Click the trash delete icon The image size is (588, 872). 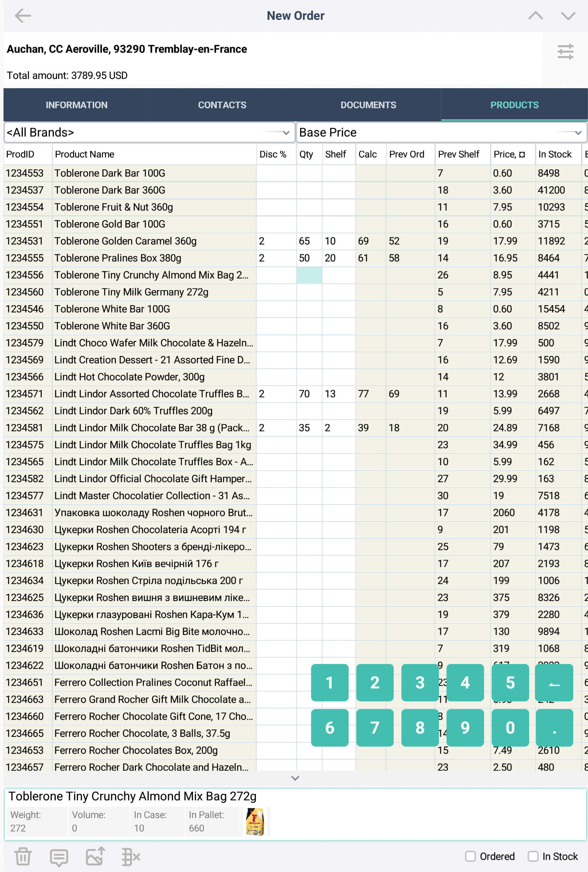pyautogui.click(x=23, y=856)
